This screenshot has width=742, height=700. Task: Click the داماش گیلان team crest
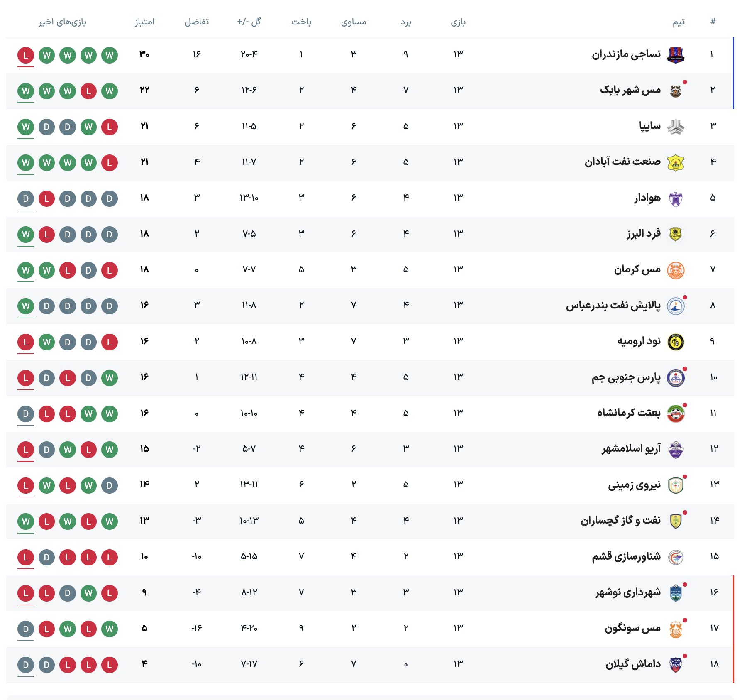pyautogui.click(x=675, y=665)
